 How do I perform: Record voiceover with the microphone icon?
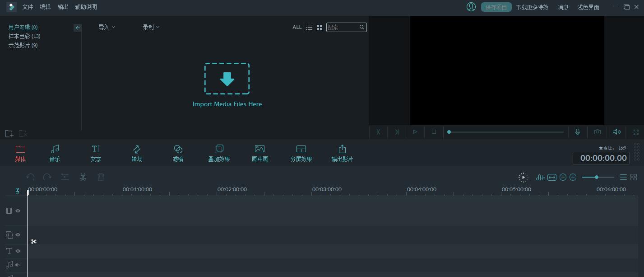click(577, 132)
